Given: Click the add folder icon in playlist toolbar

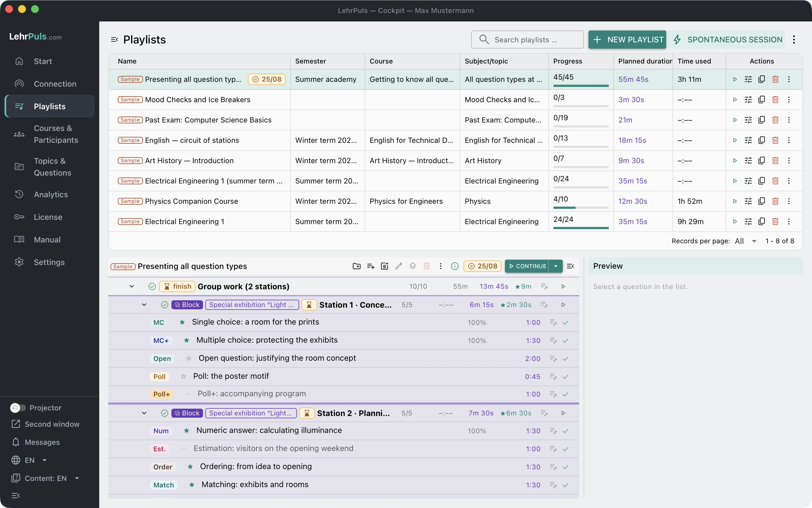Looking at the screenshot, I should tap(357, 266).
